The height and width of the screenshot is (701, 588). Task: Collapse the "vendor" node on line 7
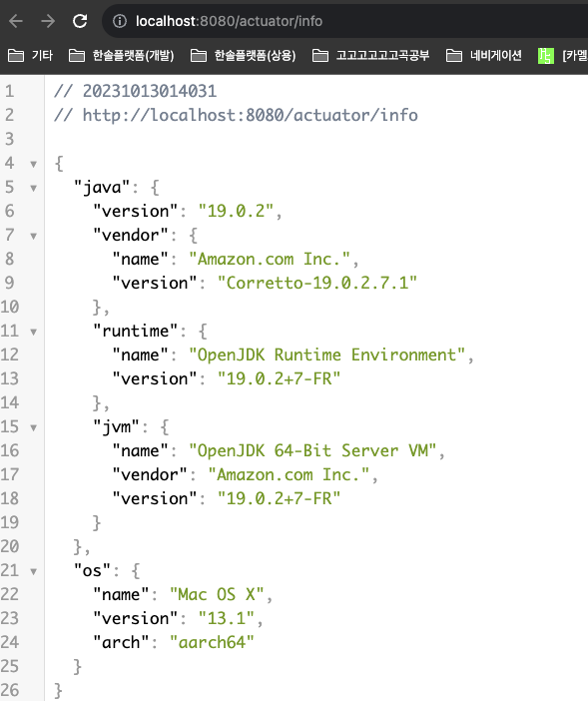point(34,236)
